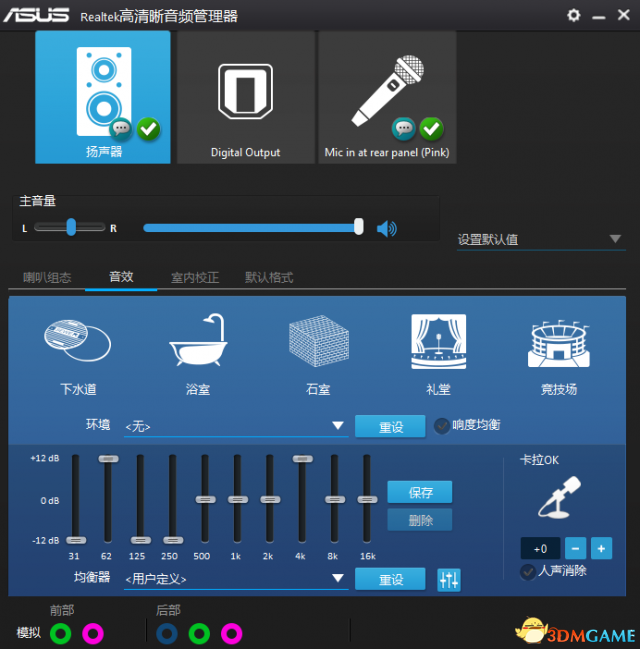Viewport: 640px width, 649px height.
Task: Mute audio with the speaker volume icon
Action: [x=386, y=229]
